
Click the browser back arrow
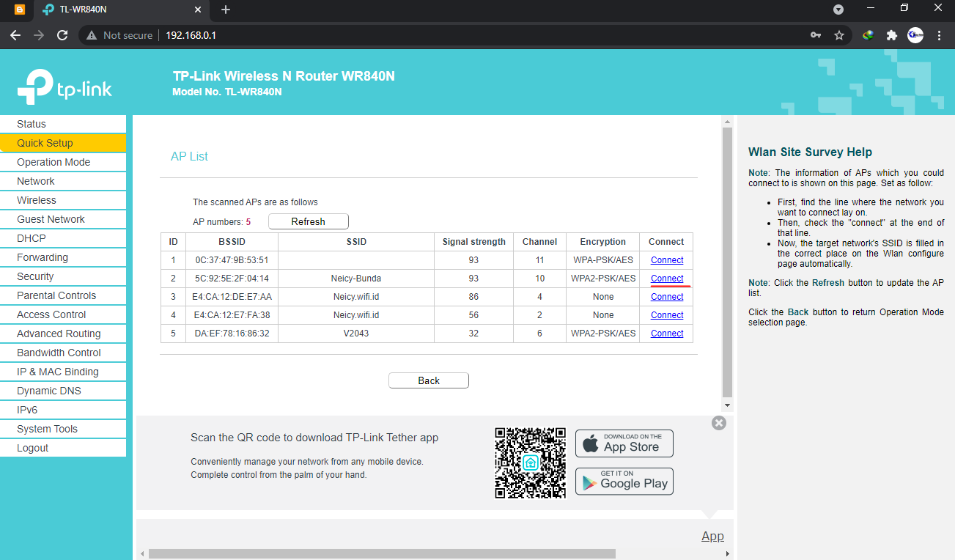click(15, 35)
